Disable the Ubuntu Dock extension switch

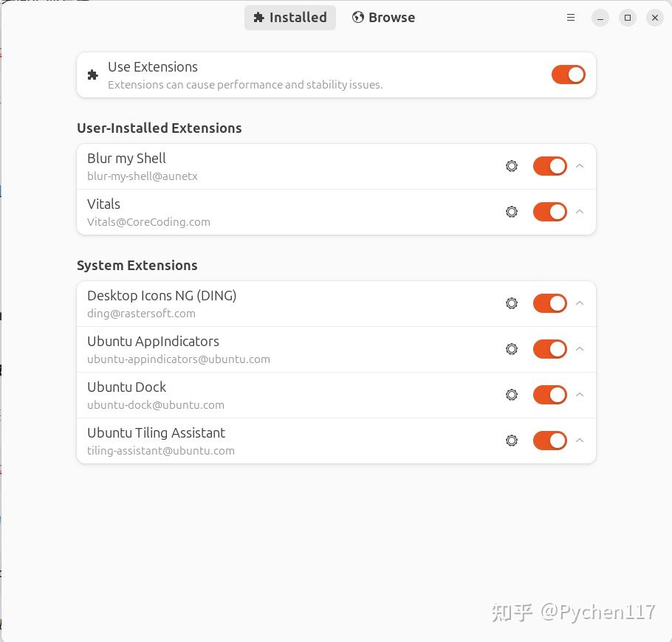point(549,395)
